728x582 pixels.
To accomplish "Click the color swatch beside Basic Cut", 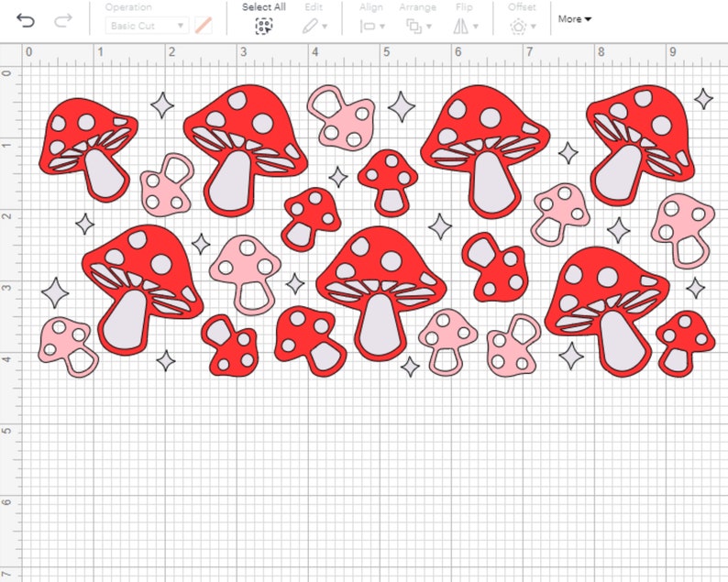I will [203, 26].
